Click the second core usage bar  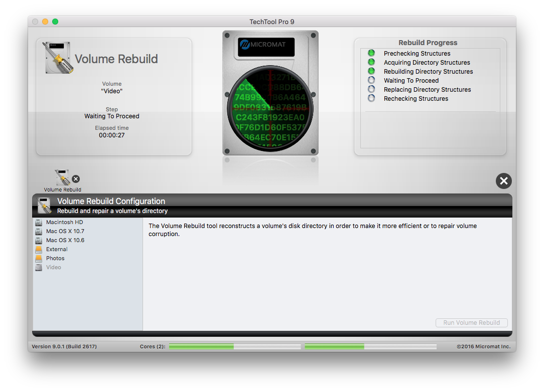370,346
